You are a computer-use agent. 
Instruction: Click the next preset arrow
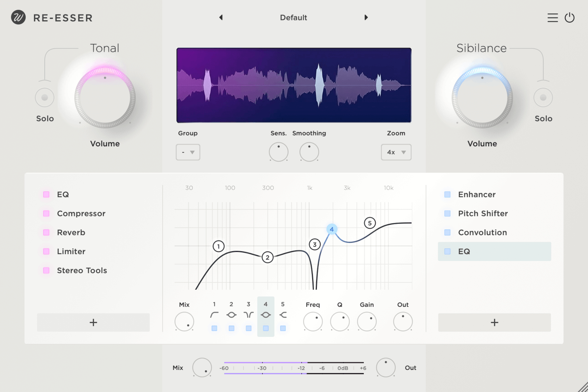pos(366,17)
